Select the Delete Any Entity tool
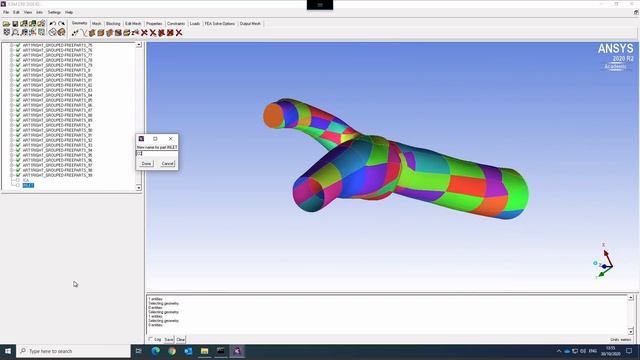Viewport: 640px width, 360px height. coord(179,33)
